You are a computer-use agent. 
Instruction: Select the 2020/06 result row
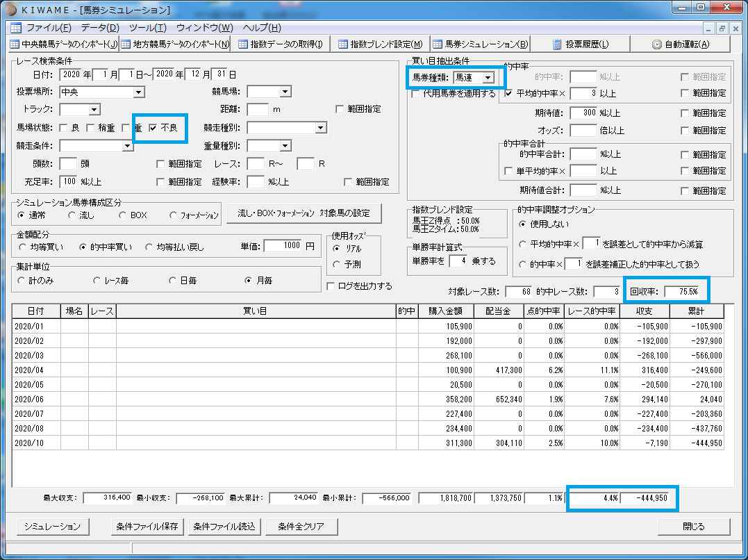[368, 399]
